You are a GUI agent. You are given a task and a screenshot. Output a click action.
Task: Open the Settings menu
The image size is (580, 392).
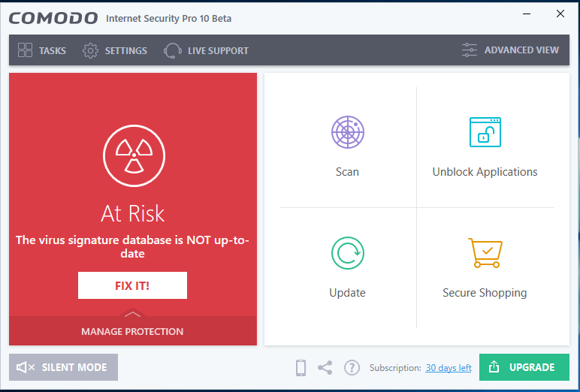coord(115,50)
